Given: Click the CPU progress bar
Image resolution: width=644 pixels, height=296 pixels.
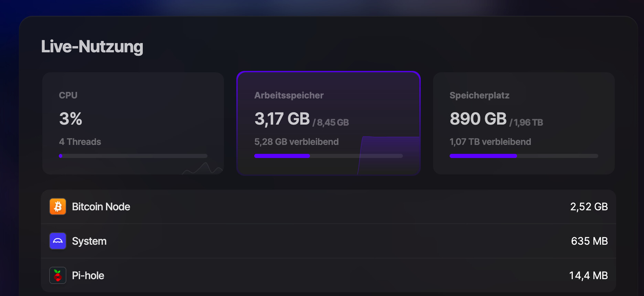Looking at the screenshot, I should 133,156.
